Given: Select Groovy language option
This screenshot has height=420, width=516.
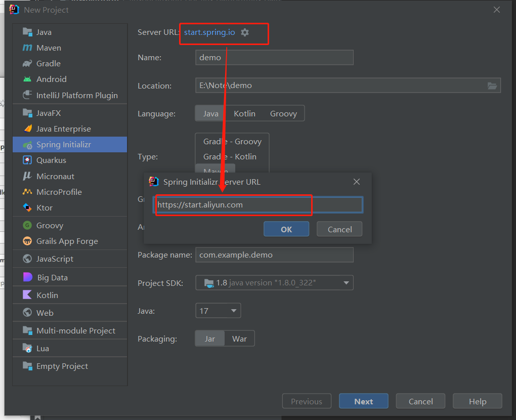Looking at the screenshot, I should click(x=283, y=113).
